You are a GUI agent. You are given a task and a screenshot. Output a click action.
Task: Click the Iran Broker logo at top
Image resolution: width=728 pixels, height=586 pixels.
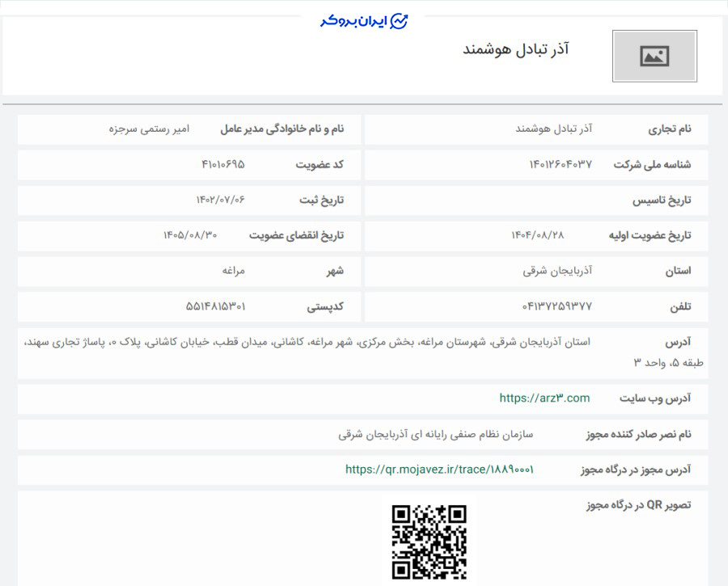pos(364,21)
